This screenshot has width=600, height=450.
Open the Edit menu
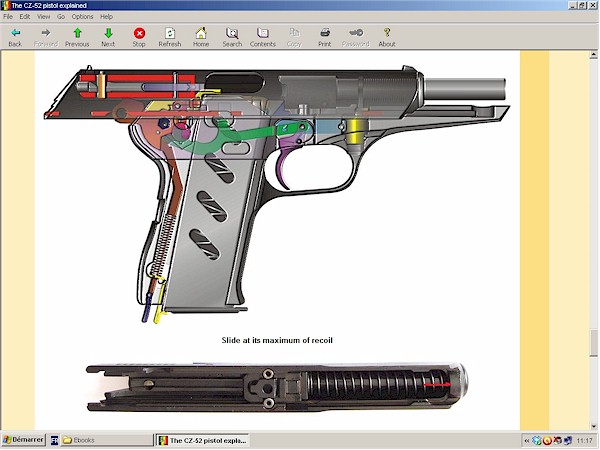[25, 16]
